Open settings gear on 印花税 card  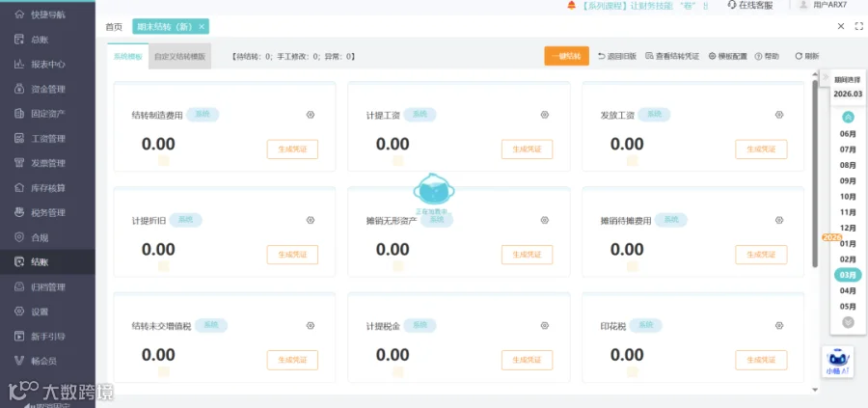click(x=779, y=325)
